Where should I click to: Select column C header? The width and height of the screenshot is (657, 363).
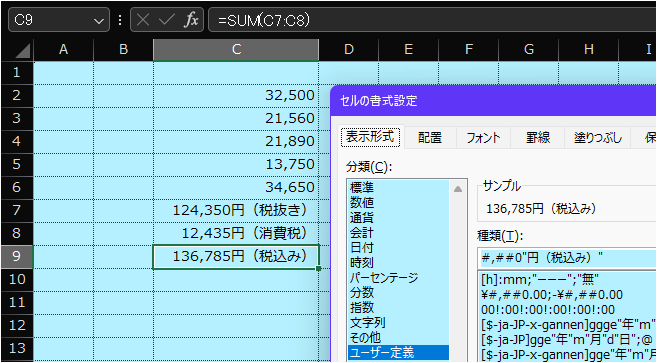(236, 50)
